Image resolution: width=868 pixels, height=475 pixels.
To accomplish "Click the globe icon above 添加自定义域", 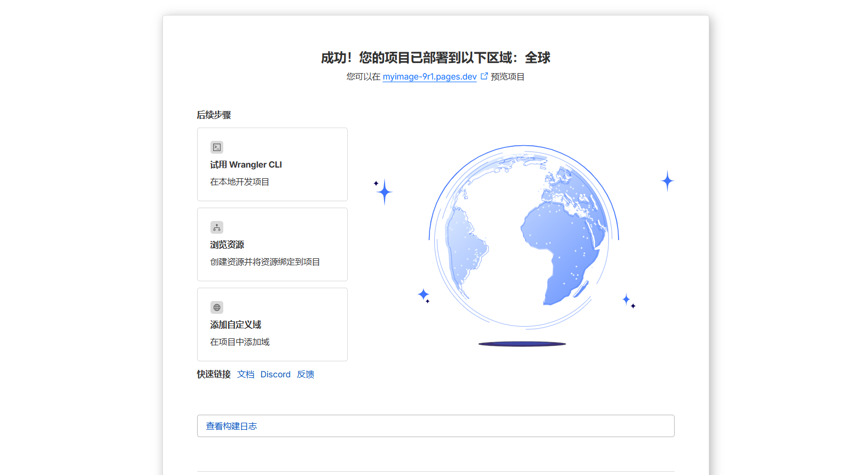I will (217, 307).
